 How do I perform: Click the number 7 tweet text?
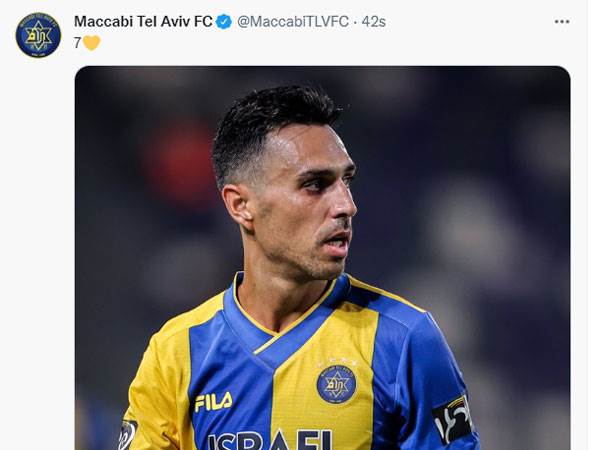[x=78, y=43]
